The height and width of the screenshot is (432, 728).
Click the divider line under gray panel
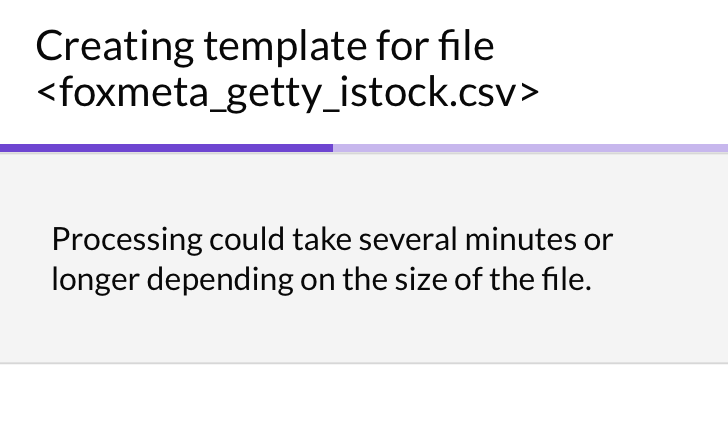364,363
